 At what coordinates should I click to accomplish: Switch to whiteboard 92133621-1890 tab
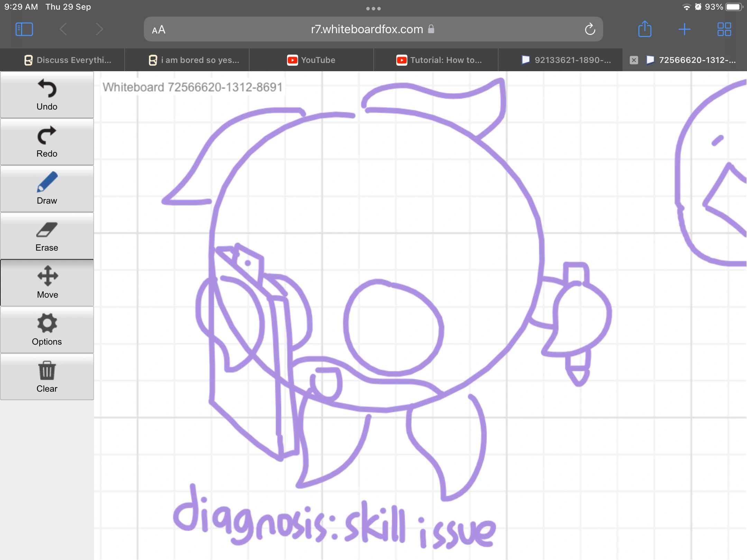pos(560,60)
